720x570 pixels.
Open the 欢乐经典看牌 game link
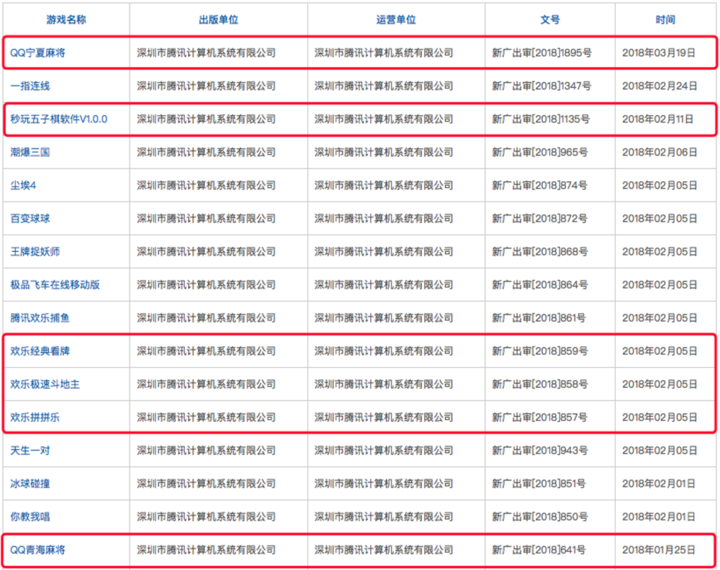pos(40,351)
